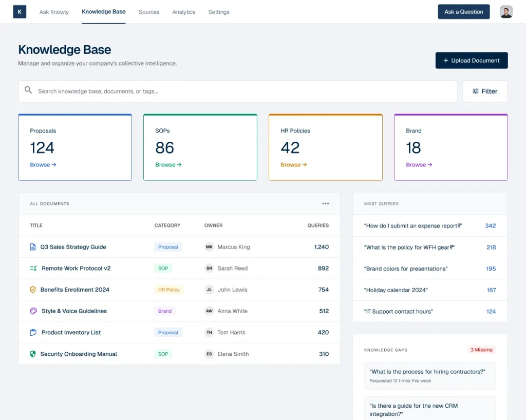The height and width of the screenshot is (420, 526).
Task: Open hiring contractors knowledge gap card
Action: coord(430,376)
